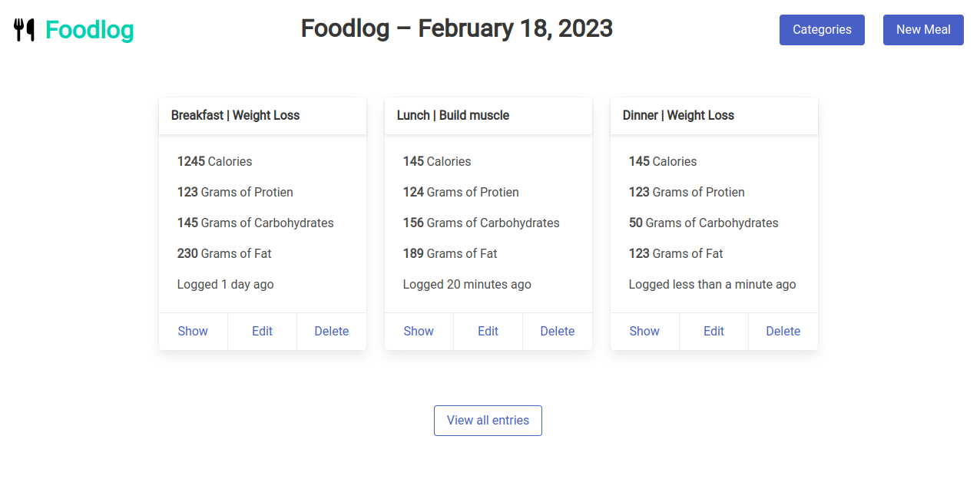Click the Foodlog February 18 page title

(456, 28)
